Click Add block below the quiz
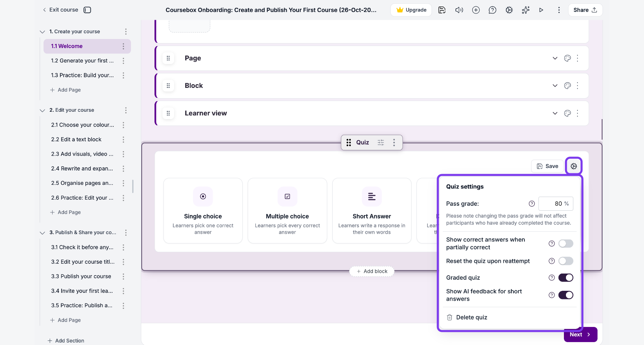The width and height of the screenshot is (644, 345). (x=372, y=271)
